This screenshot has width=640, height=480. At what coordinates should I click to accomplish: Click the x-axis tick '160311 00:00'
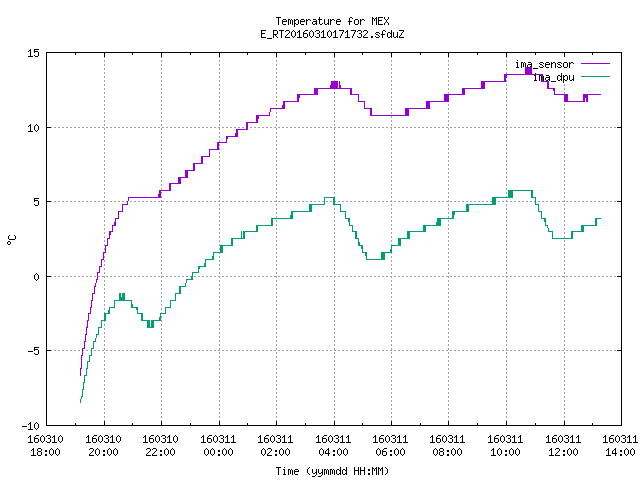point(219,446)
